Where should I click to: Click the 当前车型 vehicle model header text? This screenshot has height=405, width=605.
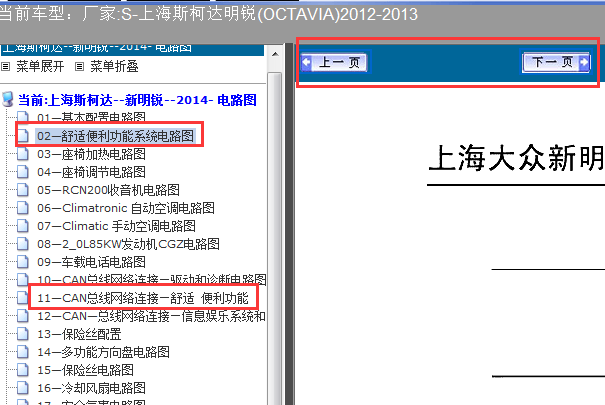point(208,14)
